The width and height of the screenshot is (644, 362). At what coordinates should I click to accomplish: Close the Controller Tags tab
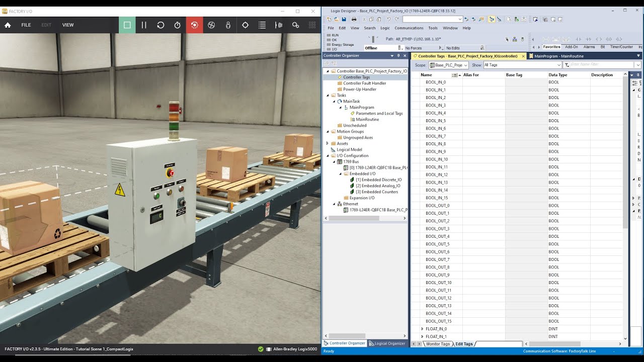(523, 56)
